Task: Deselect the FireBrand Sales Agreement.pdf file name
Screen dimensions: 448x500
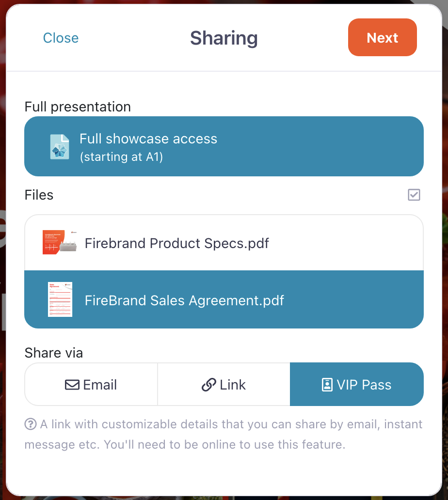Action: [x=184, y=300]
